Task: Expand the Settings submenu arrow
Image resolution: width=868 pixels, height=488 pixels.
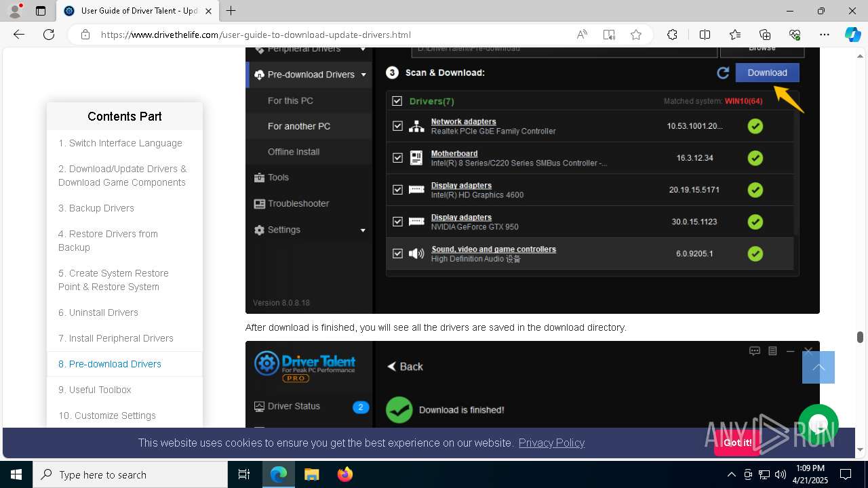Action: coord(363,230)
